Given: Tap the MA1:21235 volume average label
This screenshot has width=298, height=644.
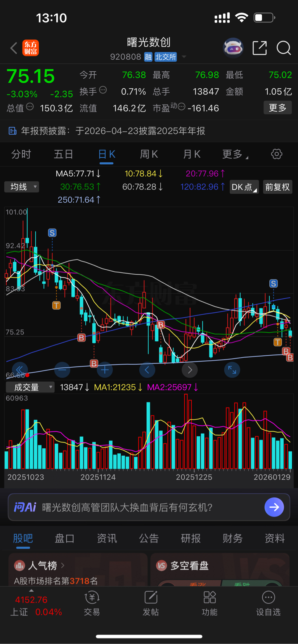Looking at the screenshot, I should 118,387.
